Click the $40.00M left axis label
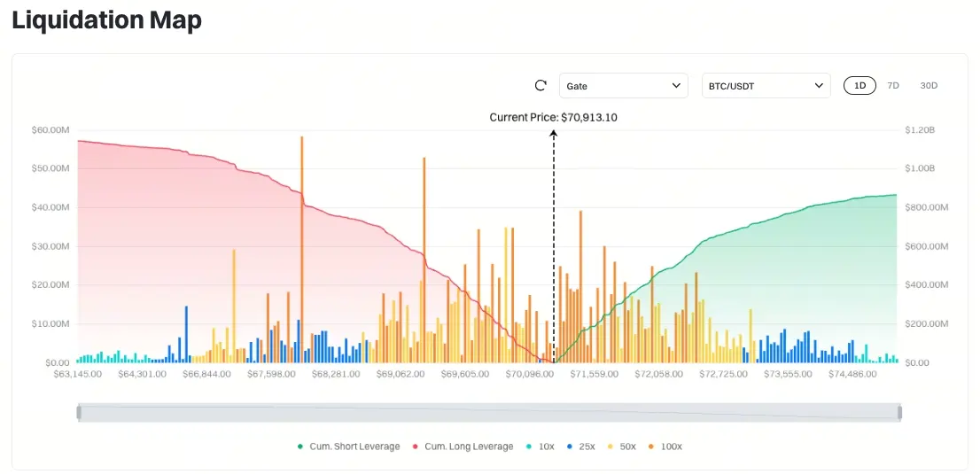Screen dimensions: 980x474 click(50, 207)
